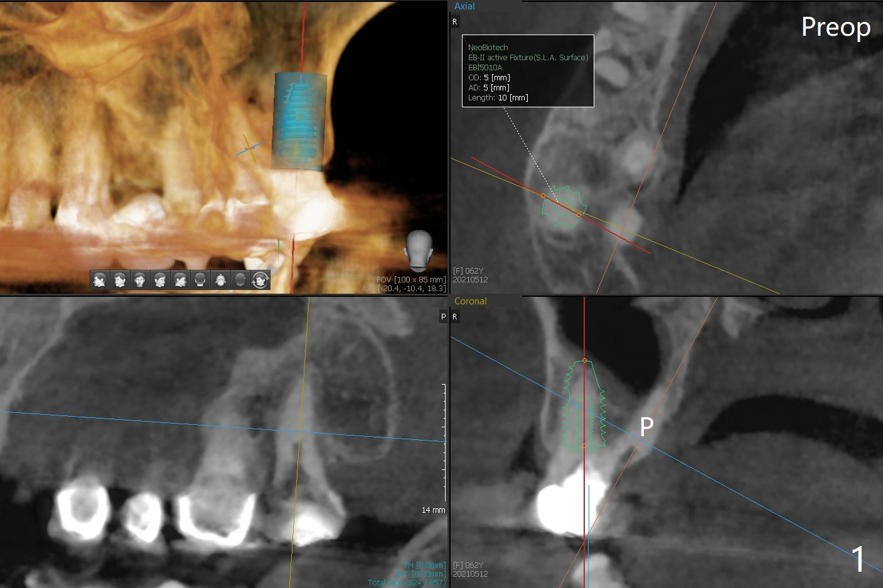Screen dimensions: 883x588
Task: Click the R orientation marker in Axial view
Action: [x=455, y=22]
